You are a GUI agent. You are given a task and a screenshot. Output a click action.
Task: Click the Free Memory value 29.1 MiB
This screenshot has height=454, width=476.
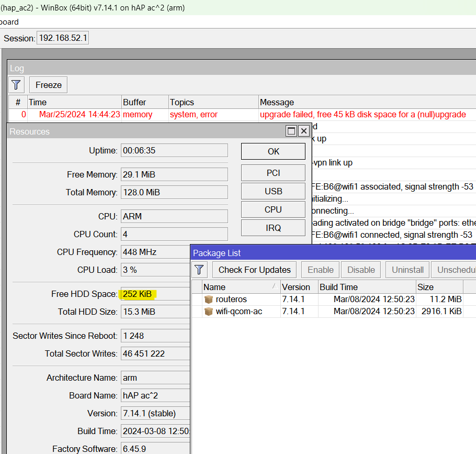click(x=174, y=174)
